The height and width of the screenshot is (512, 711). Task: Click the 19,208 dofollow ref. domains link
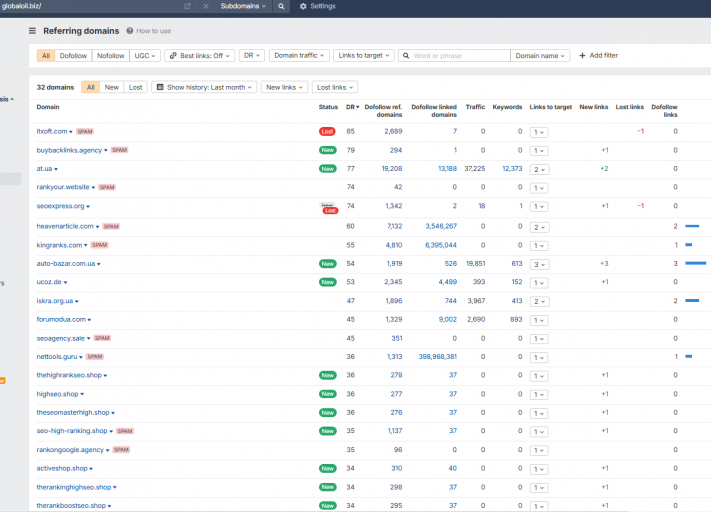[x=392, y=169]
